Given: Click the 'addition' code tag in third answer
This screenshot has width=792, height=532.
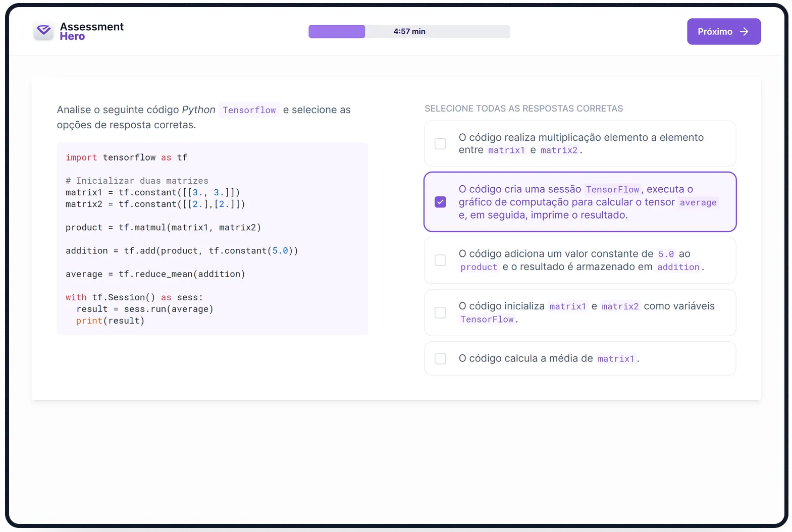Looking at the screenshot, I should (678, 267).
